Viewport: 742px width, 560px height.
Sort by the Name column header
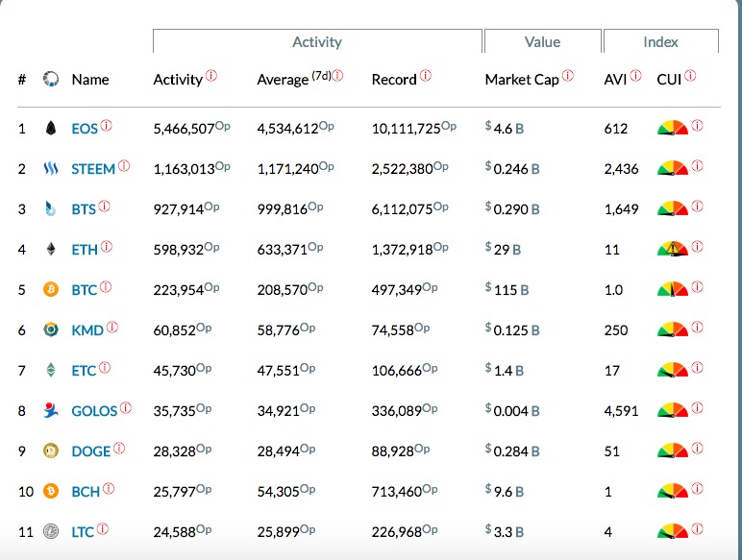pos(90,80)
